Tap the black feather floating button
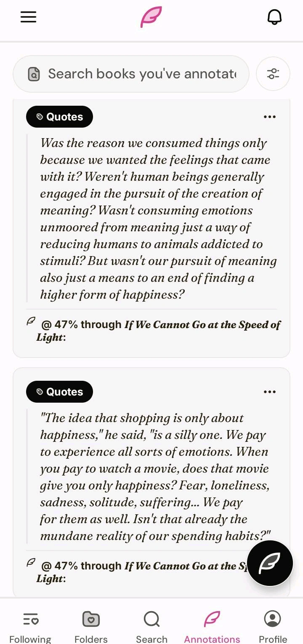The height and width of the screenshot is (644, 303). click(270, 563)
